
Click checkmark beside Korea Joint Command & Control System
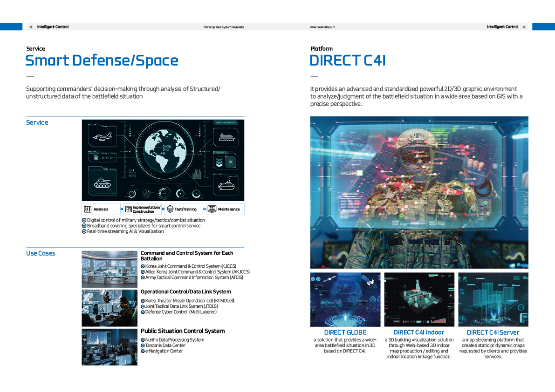click(143, 266)
